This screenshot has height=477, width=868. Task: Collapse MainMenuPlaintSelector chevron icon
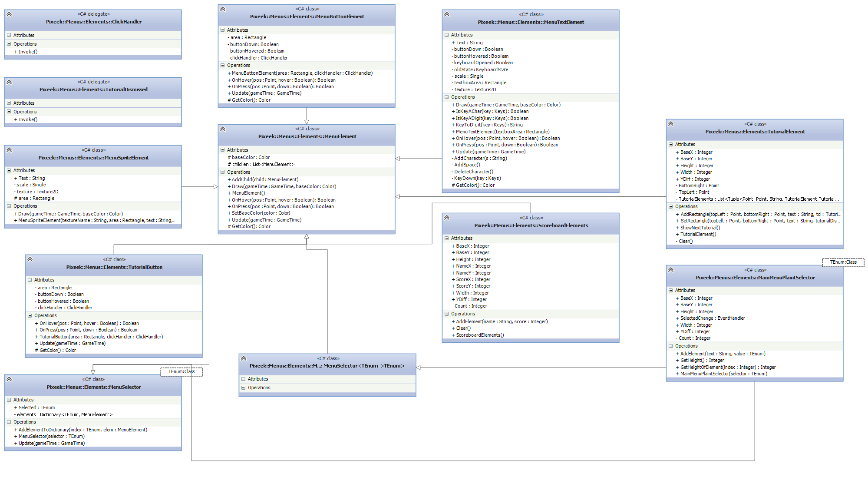671,270
